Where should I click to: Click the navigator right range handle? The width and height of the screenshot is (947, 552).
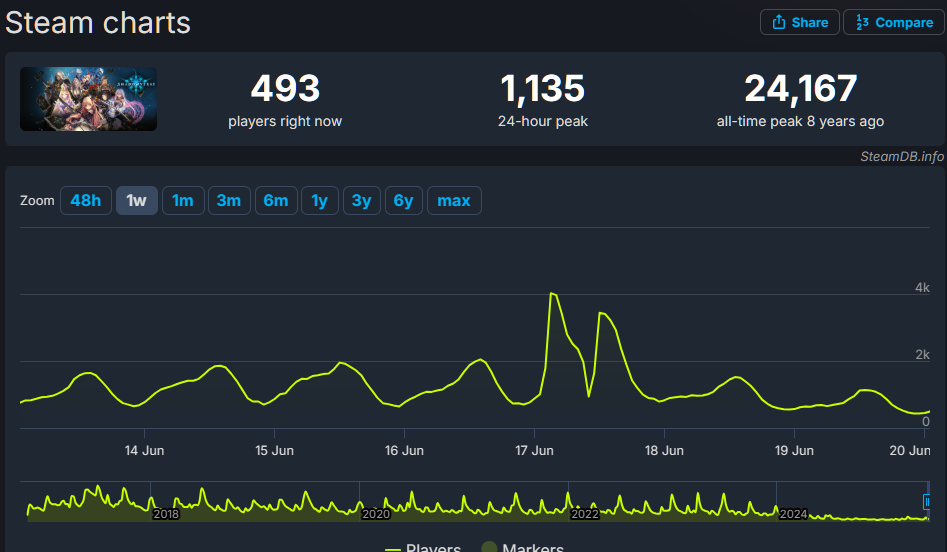[x=927, y=501]
